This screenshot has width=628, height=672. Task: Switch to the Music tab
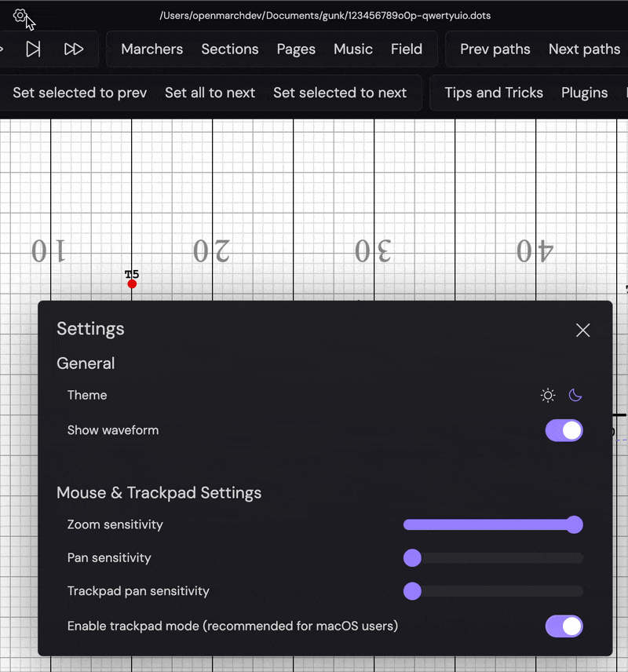pos(352,49)
